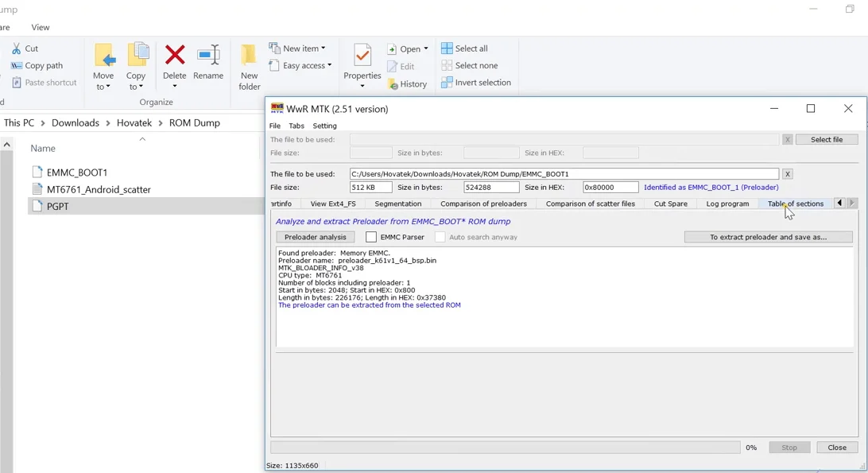Click the Copy to folder icon
This screenshot has width=868, height=473.
(138, 55)
